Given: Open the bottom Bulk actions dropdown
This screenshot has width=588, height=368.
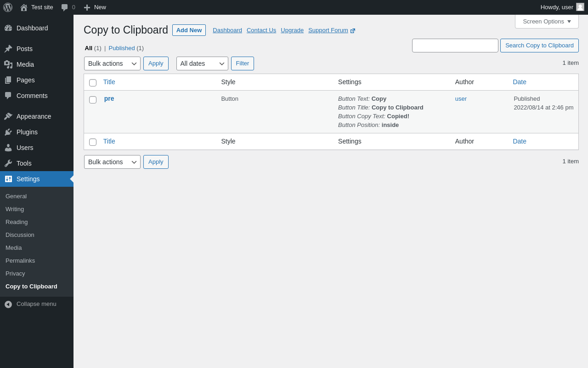Looking at the screenshot, I should point(112,162).
